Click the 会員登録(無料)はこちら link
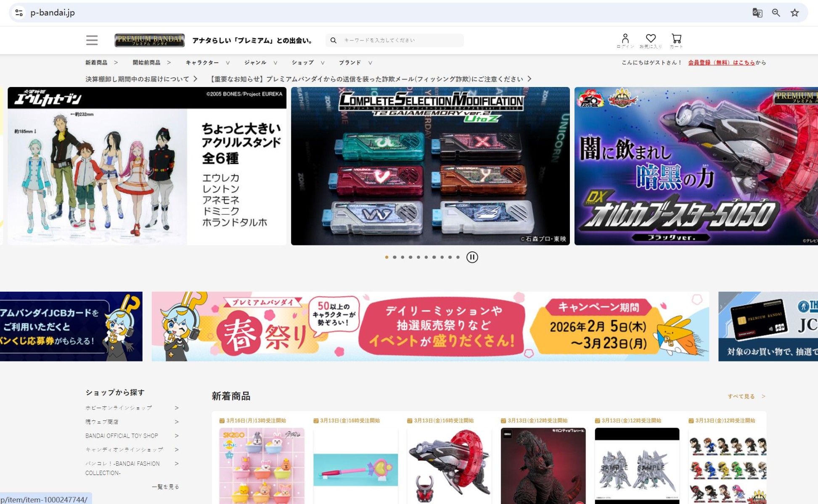The width and height of the screenshot is (818, 504). pyautogui.click(x=721, y=63)
